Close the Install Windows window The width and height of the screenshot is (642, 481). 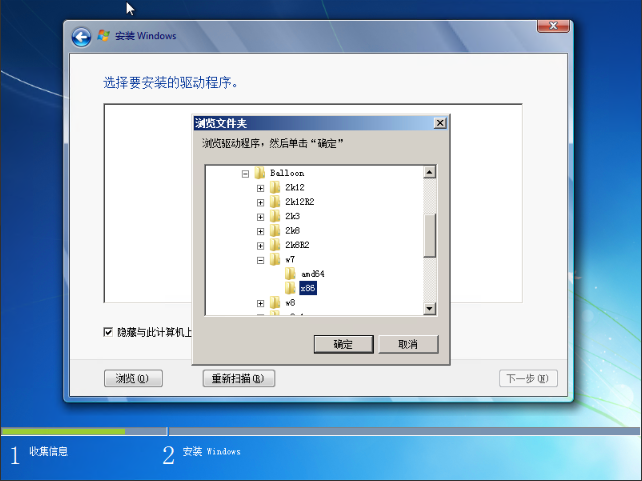point(553,26)
